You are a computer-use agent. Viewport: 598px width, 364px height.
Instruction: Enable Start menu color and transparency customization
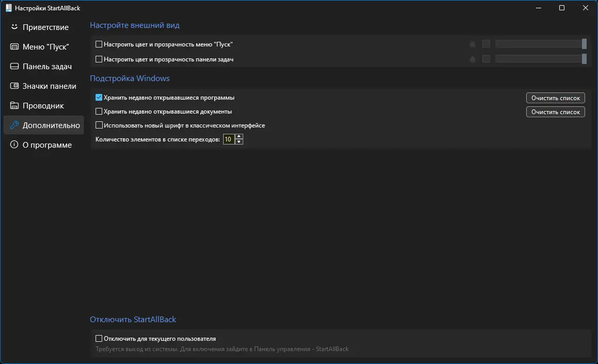[x=99, y=44]
